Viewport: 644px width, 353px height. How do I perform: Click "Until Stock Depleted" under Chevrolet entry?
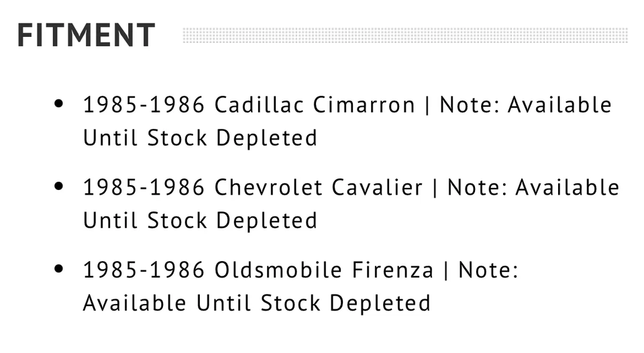click(200, 221)
